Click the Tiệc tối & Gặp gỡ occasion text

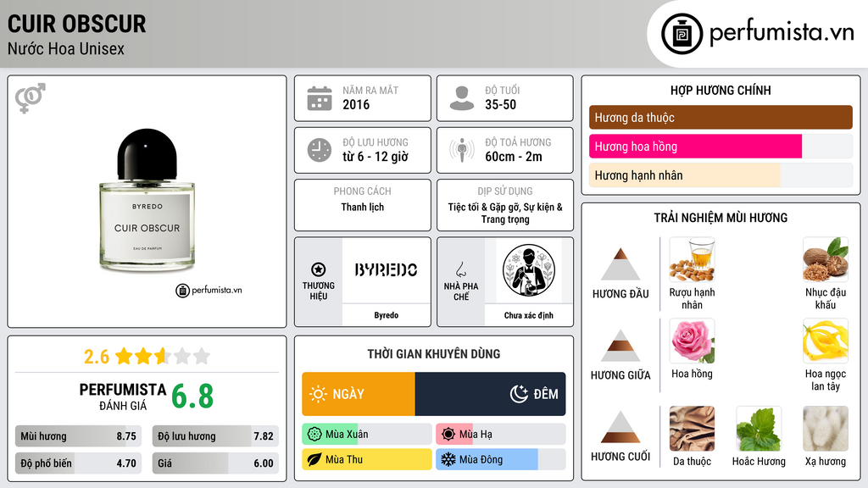coord(505,213)
